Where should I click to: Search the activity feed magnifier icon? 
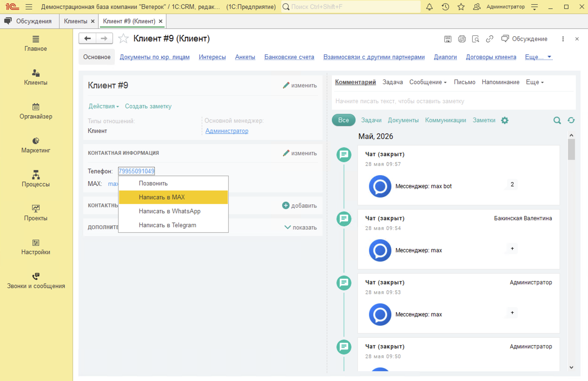pos(557,120)
